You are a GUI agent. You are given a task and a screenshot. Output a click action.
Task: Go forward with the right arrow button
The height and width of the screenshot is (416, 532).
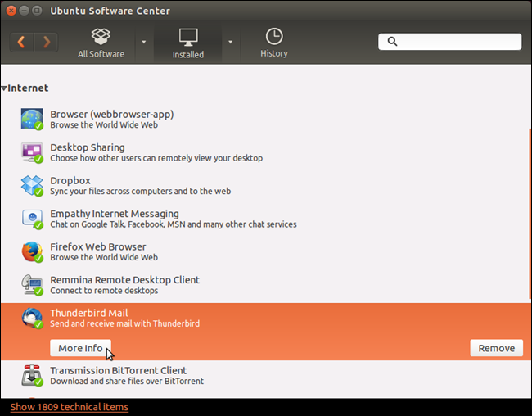46,42
